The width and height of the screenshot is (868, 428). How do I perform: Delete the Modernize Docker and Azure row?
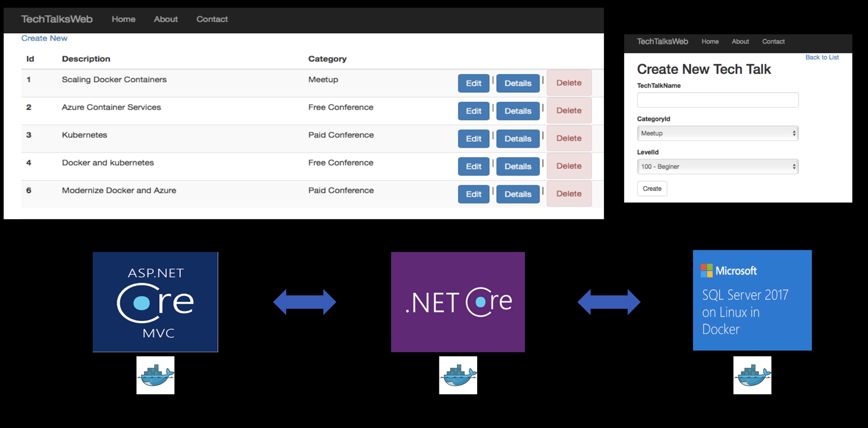pyautogui.click(x=569, y=194)
